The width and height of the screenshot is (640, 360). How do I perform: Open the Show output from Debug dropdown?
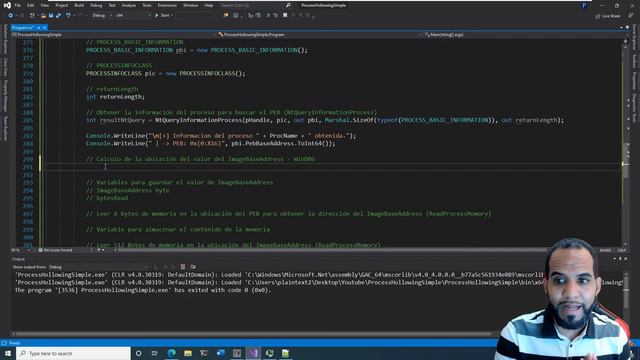(x=98, y=267)
